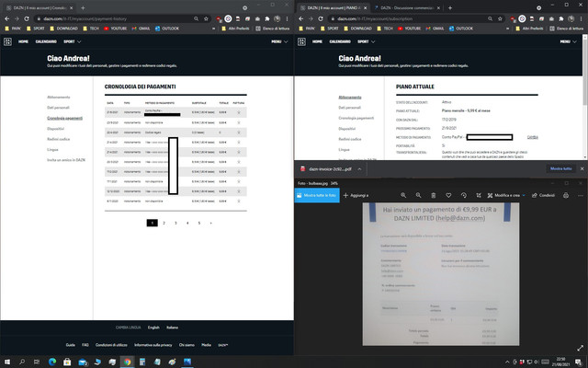Rotate the photo in the Photos app
Screen dimensions: 588x368
[463, 195]
